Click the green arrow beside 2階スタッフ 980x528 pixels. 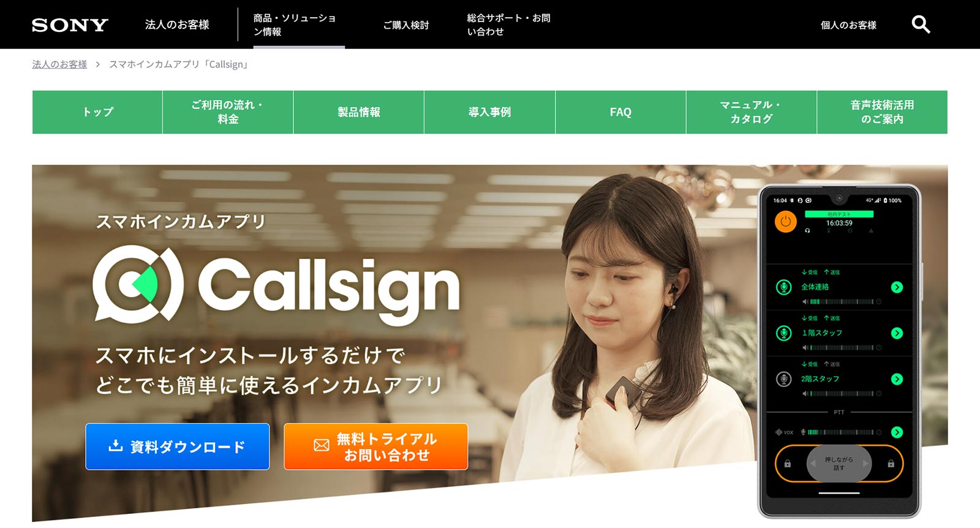(897, 379)
